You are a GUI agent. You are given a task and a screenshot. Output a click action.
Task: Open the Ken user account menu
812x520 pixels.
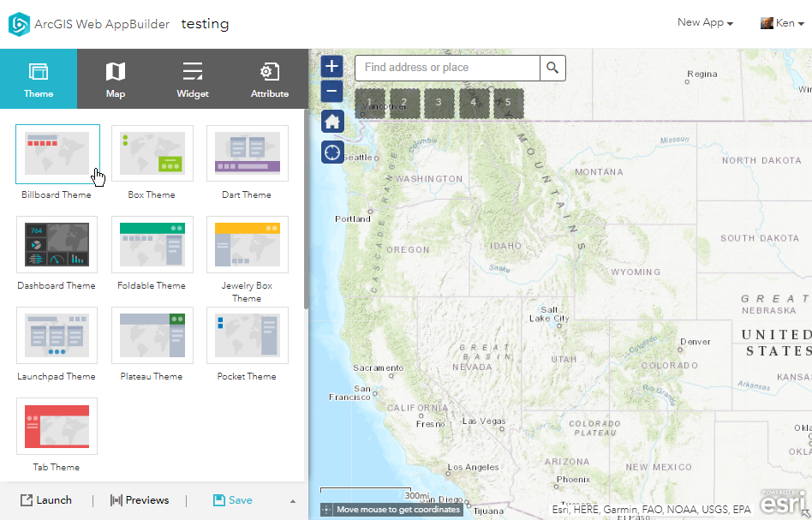tap(782, 23)
